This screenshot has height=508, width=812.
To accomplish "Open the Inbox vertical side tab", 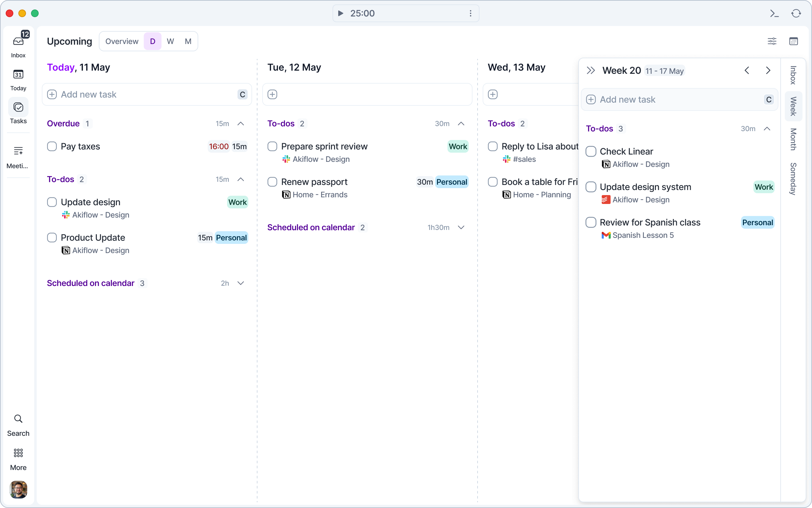I will 793,75.
